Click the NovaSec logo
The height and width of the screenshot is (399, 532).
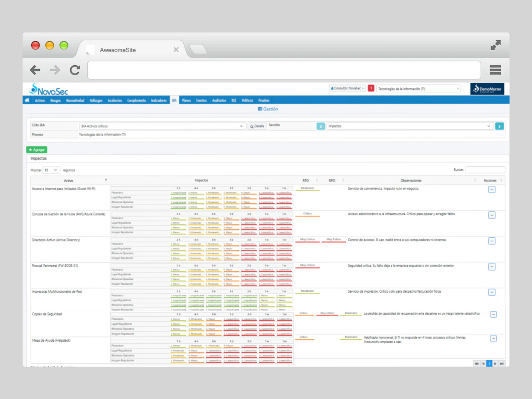[48, 89]
